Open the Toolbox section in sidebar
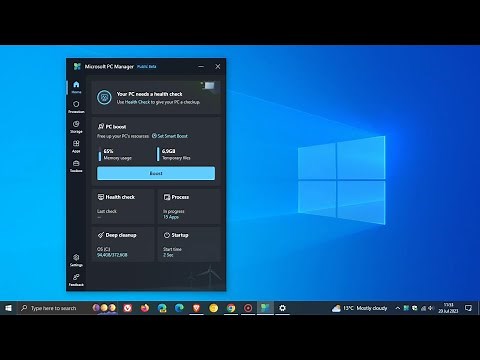Image resolution: width=480 pixels, height=360 pixels. click(x=76, y=166)
